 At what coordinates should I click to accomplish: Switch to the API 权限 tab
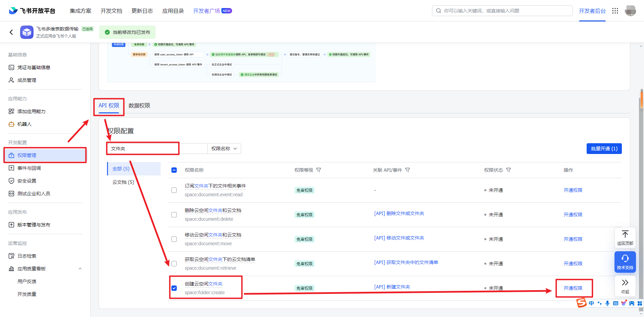pyautogui.click(x=109, y=105)
